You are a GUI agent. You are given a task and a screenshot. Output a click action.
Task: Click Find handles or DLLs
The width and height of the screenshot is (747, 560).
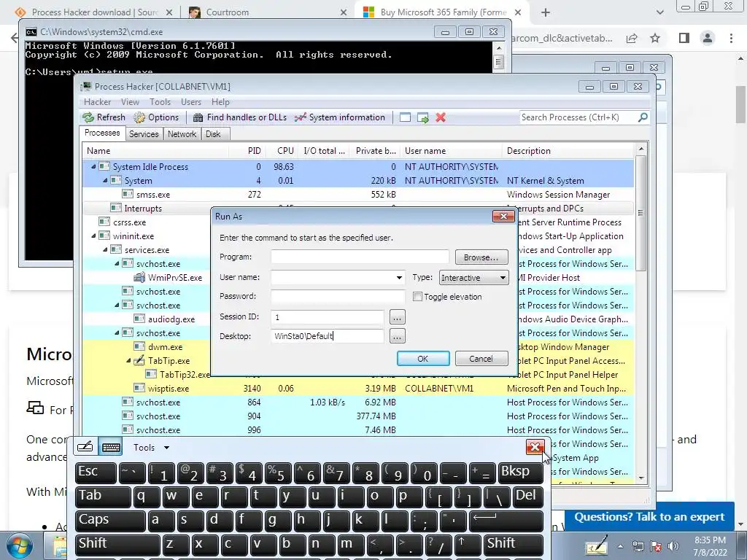click(239, 117)
